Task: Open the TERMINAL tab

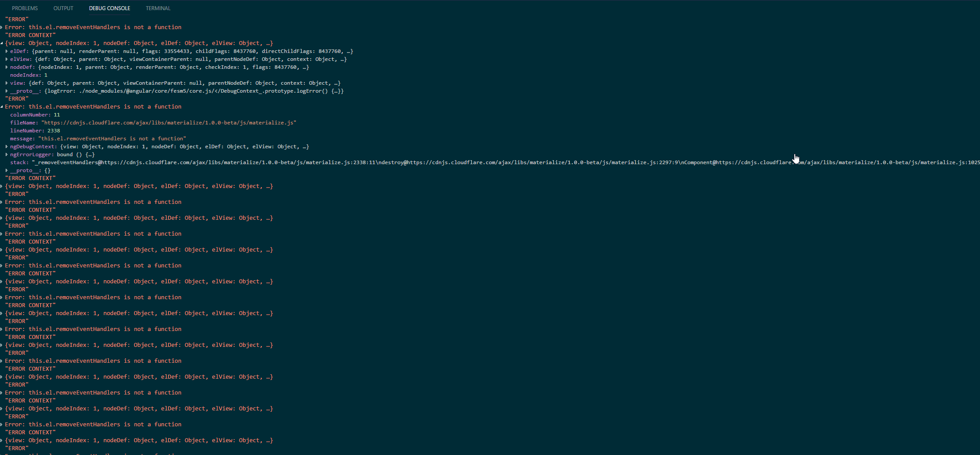Action: coord(157,8)
